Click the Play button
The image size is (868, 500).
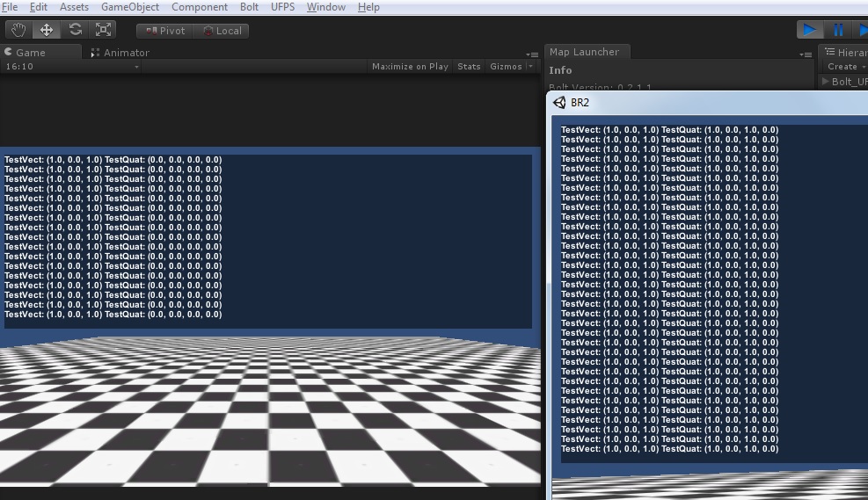pyautogui.click(x=810, y=30)
